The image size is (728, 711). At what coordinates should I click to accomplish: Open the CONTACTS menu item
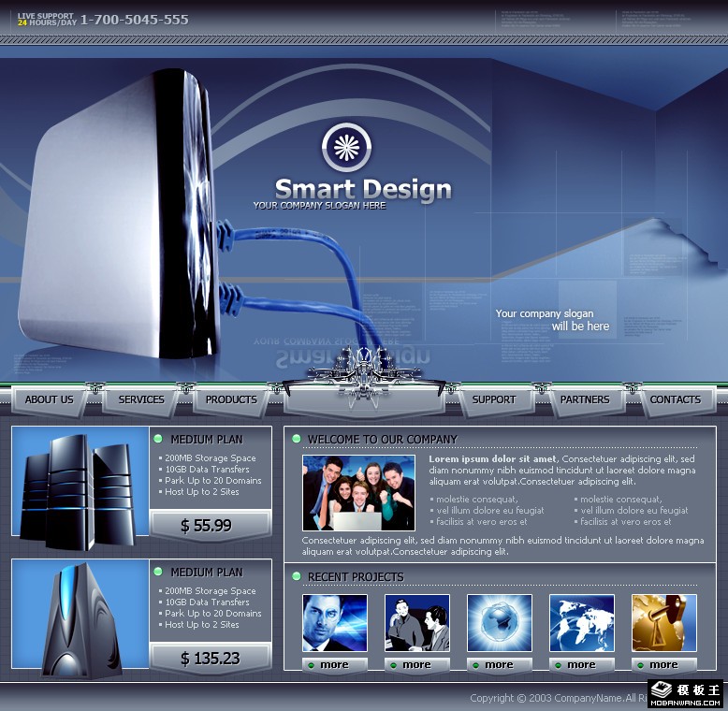point(675,399)
